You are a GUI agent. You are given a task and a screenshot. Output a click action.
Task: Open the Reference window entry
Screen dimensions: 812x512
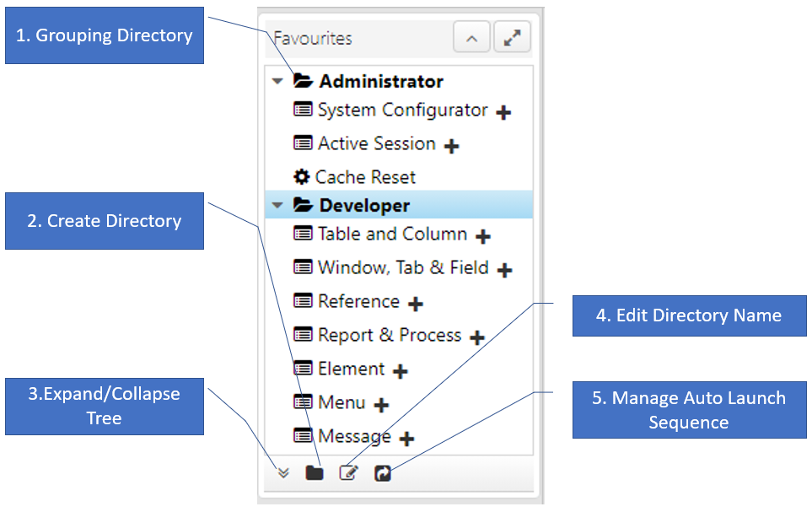click(x=358, y=302)
